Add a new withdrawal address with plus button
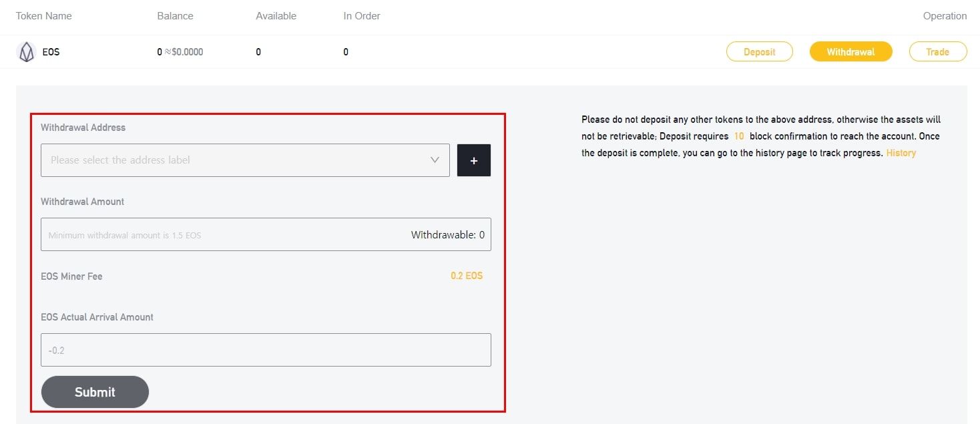Image resolution: width=980 pixels, height=424 pixels. tap(474, 160)
